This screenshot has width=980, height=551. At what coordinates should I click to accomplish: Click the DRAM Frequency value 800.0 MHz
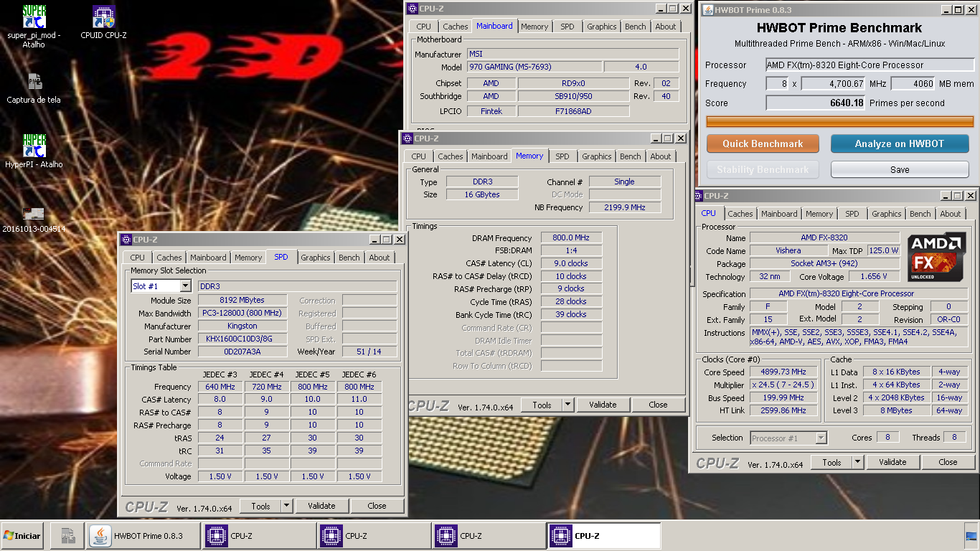coord(571,237)
